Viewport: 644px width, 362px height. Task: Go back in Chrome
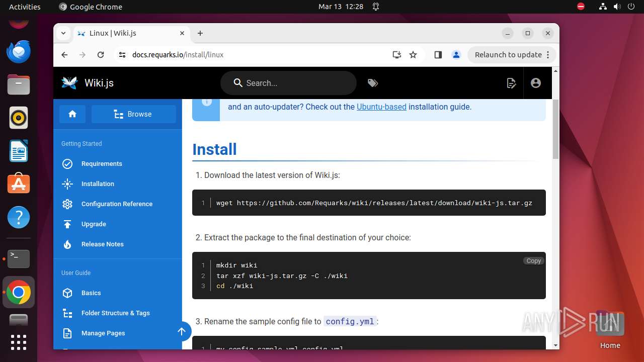tap(64, 55)
